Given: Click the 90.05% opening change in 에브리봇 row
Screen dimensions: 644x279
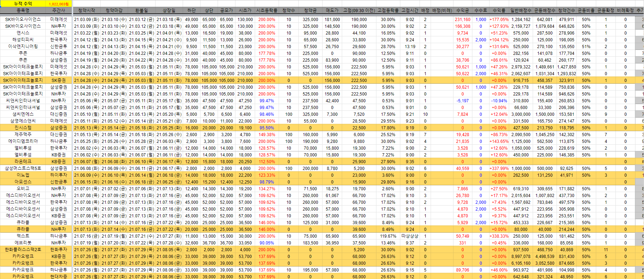Looking at the screenshot, I should pyautogui.click(x=267, y=243).
